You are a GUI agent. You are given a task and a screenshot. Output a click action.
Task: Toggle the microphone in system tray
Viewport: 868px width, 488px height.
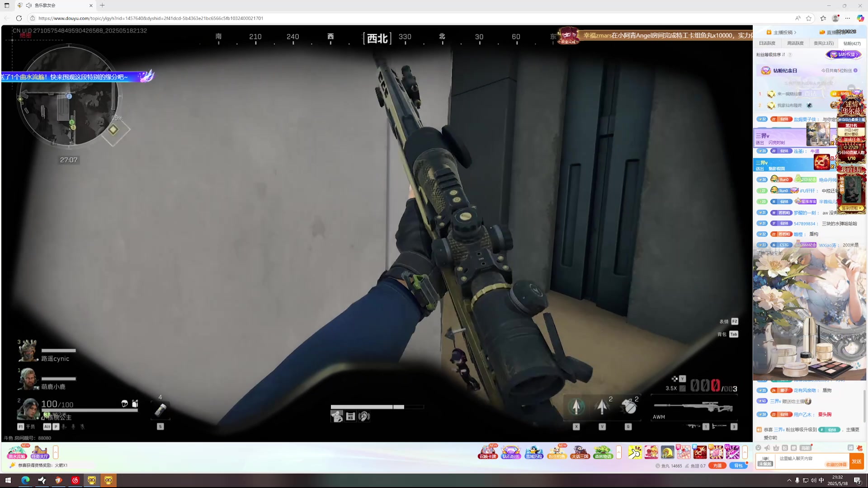797,480
